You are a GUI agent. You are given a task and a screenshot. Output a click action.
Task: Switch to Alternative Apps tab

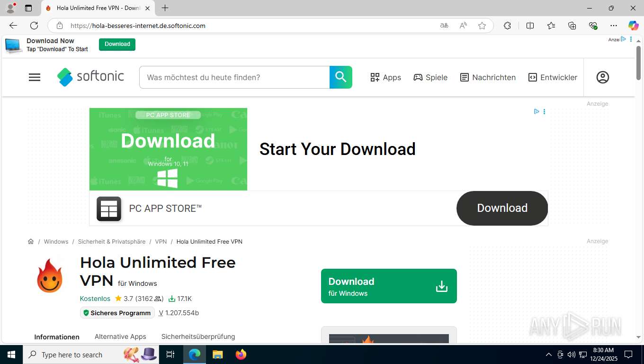click(x=120, y=337)
